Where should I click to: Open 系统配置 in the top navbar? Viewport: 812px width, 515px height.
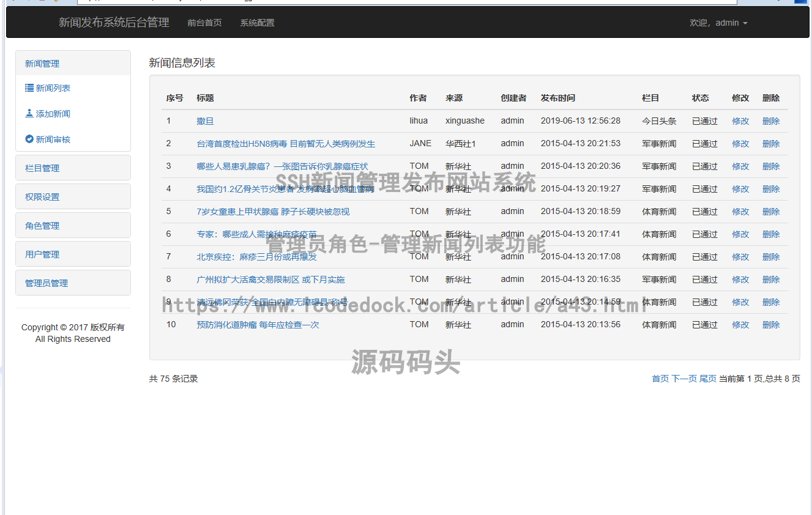tap(257, 23)
